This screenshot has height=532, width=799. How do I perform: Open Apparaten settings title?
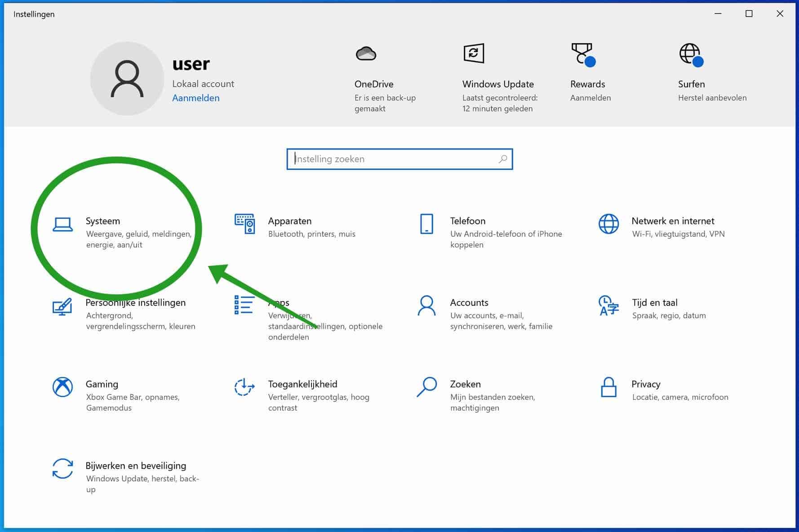[x=290, y=221]
